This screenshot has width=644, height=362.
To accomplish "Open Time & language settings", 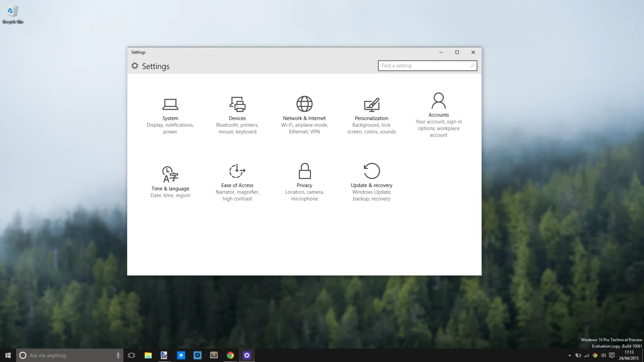I will 170,182.
